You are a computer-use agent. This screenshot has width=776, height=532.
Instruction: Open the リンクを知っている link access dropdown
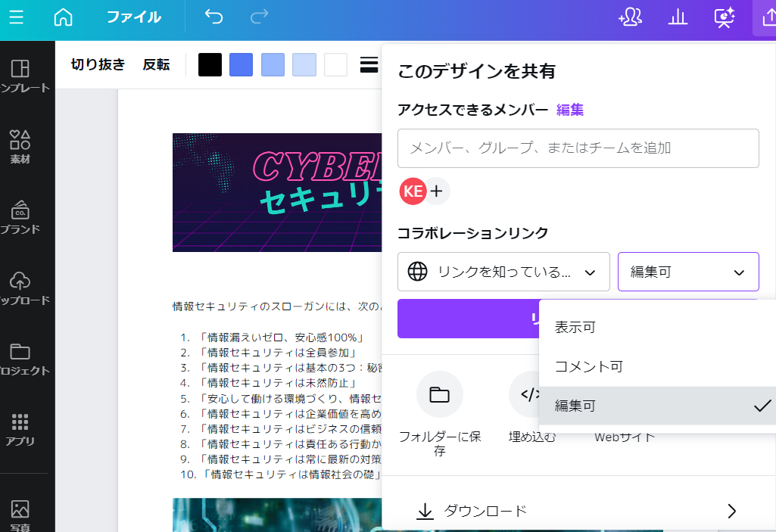(503, 272)
